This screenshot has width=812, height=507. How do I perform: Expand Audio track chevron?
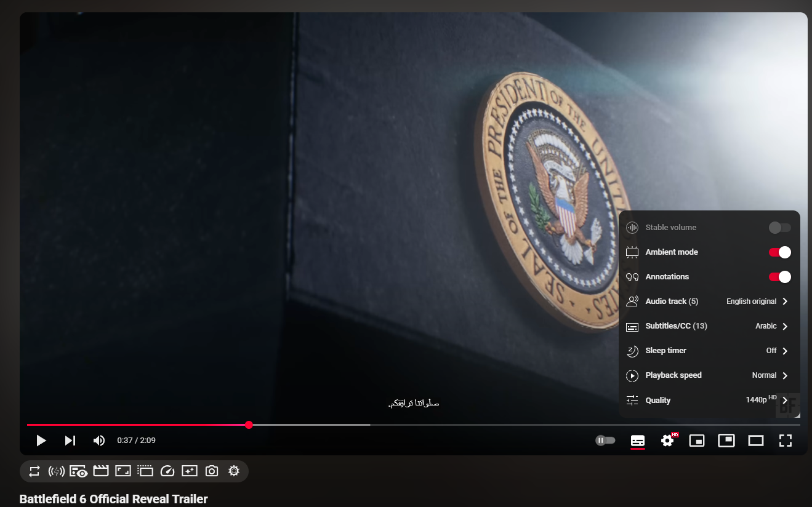(x=786, y=301)
